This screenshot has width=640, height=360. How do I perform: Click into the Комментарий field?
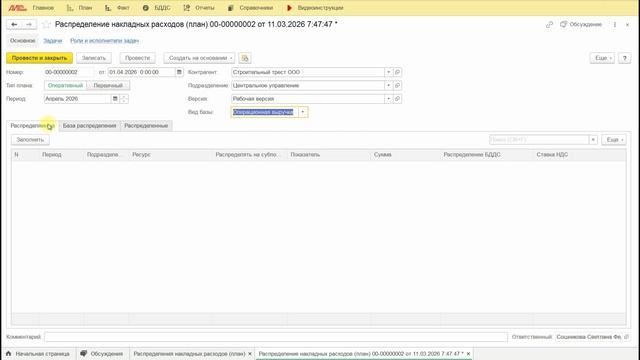pos(276,337)
